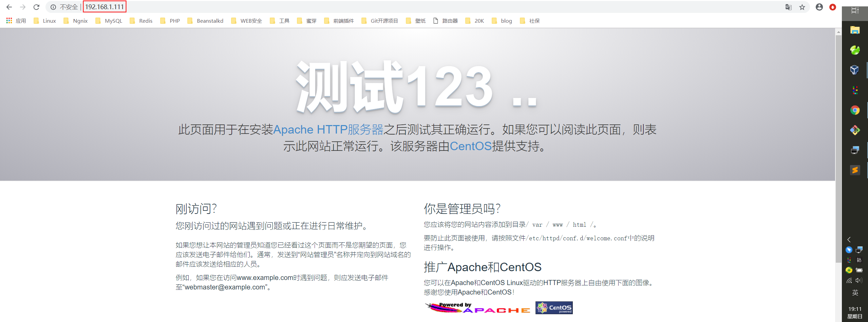Open File Explorer from the taskbar

click(x=855, y=30)
